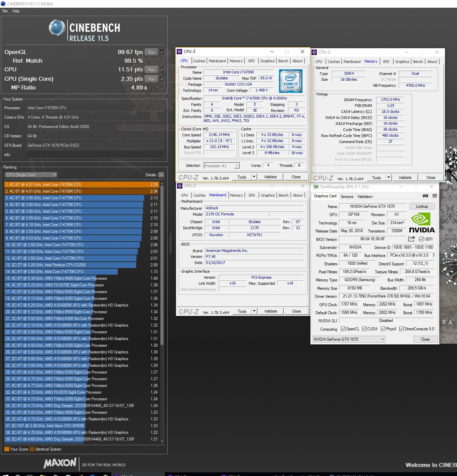Uncheck the OpenGL Run checkbox in Cinebench
457x476 pixels.
click(162, 52)
